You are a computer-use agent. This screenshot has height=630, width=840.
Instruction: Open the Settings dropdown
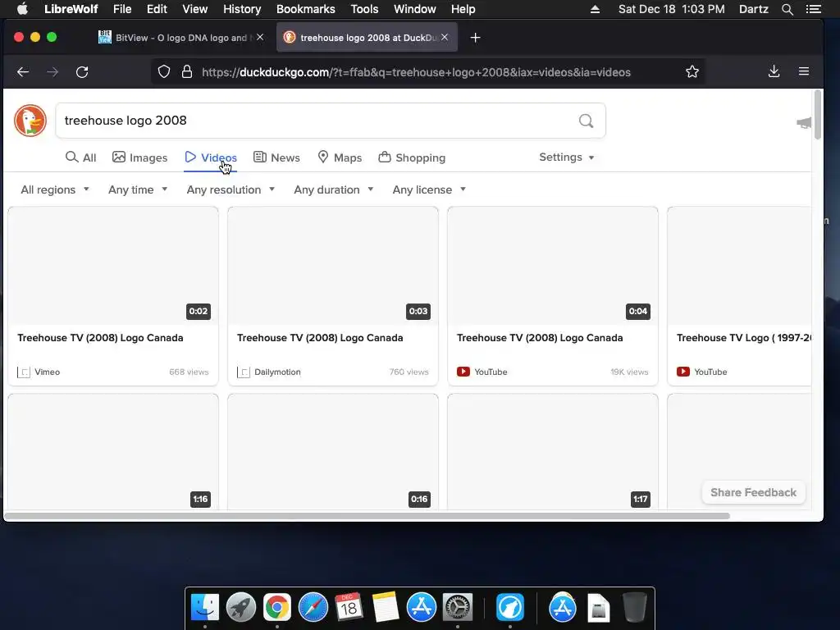tap(566, 157)
